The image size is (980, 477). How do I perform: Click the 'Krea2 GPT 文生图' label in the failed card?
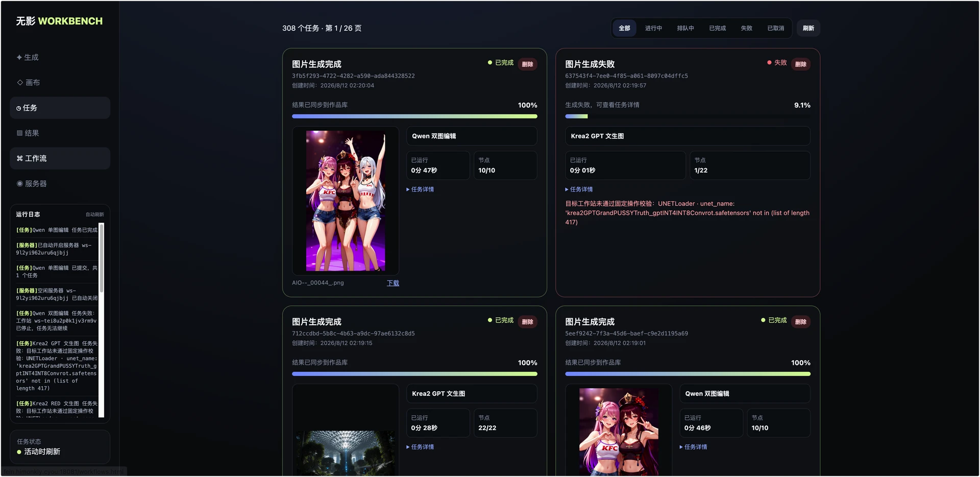597,136
